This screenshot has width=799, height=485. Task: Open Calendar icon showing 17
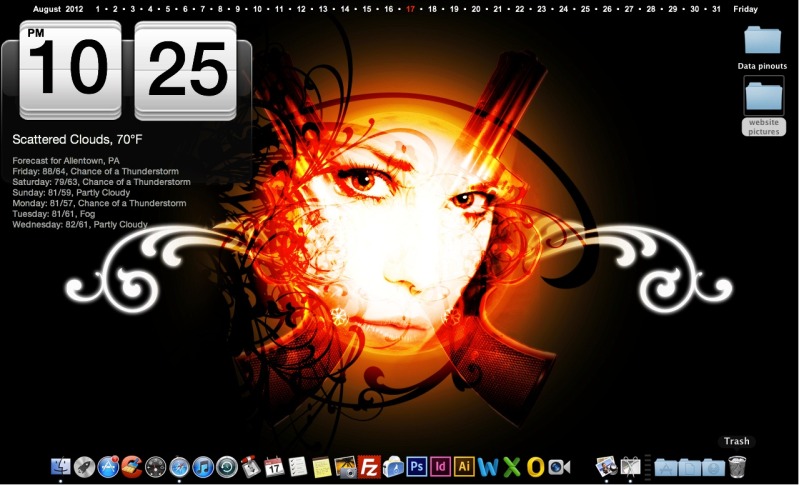tap(274, 467)
